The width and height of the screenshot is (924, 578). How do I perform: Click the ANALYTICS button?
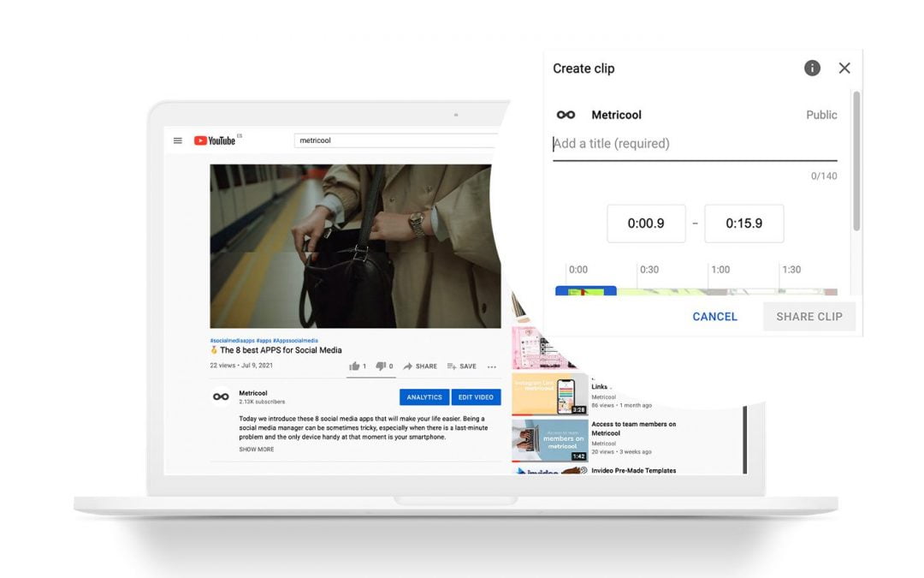[x=424, y=397]
